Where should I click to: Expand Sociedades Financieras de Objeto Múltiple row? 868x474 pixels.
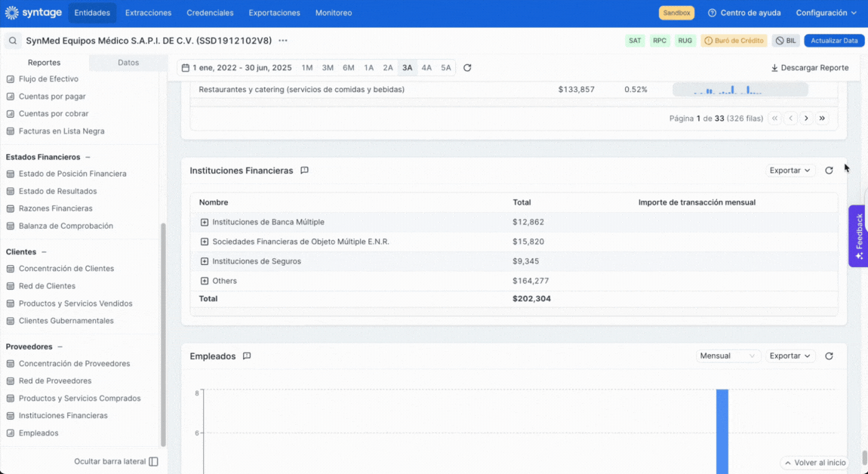(x=205, y=242)
